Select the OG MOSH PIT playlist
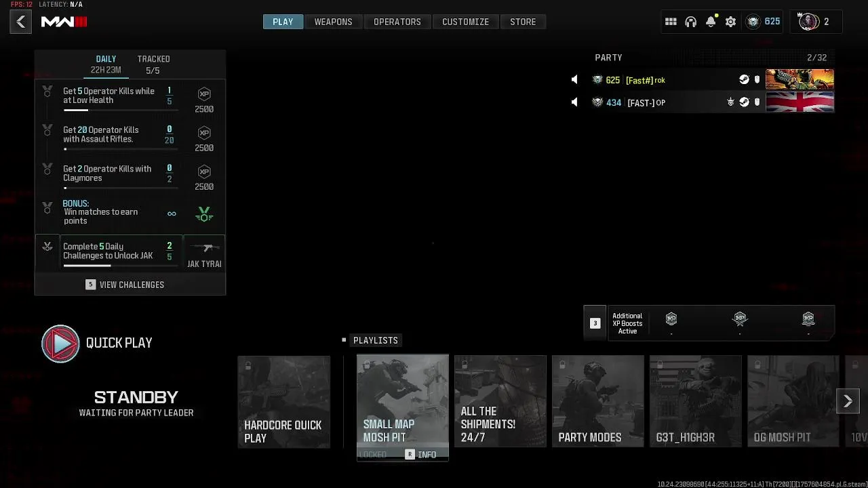Viewport: 868px width, 488px height. (x=793, y=401)
